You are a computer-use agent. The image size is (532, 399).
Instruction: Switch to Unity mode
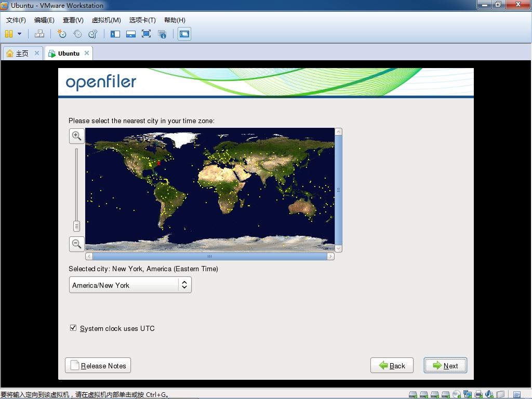[162, 34]
